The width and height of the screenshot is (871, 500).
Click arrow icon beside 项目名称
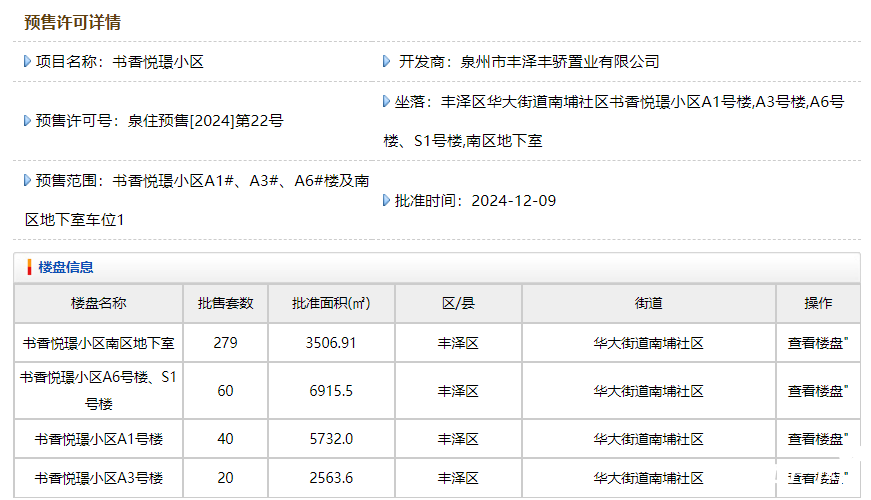pos(27,61)
